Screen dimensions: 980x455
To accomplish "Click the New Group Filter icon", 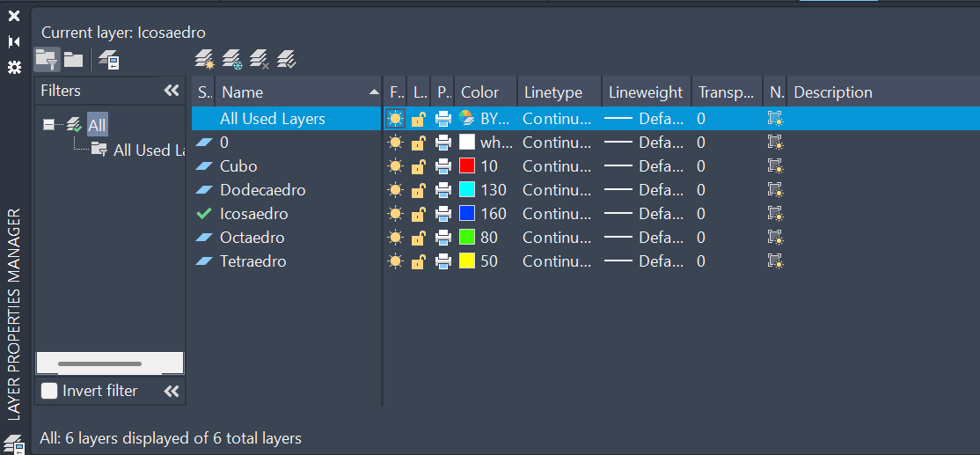I will point(73,60).
